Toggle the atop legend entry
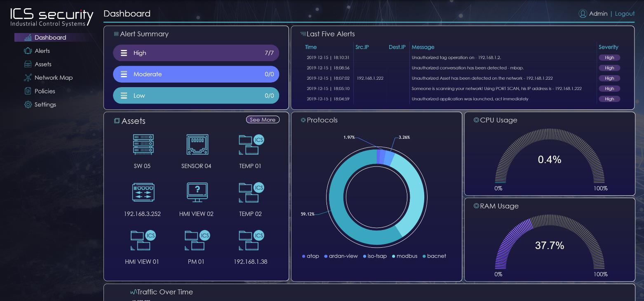644x301 pixels. coord(310,256)
